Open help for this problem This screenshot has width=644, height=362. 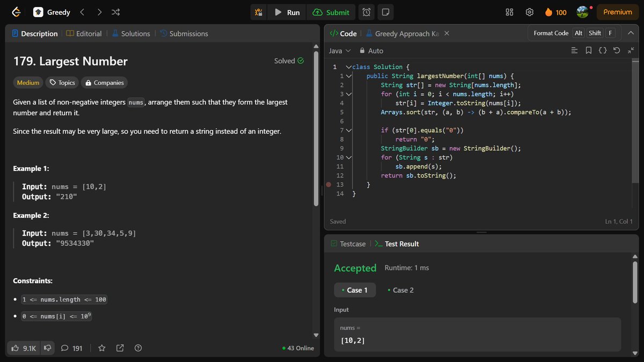point(138,348)
